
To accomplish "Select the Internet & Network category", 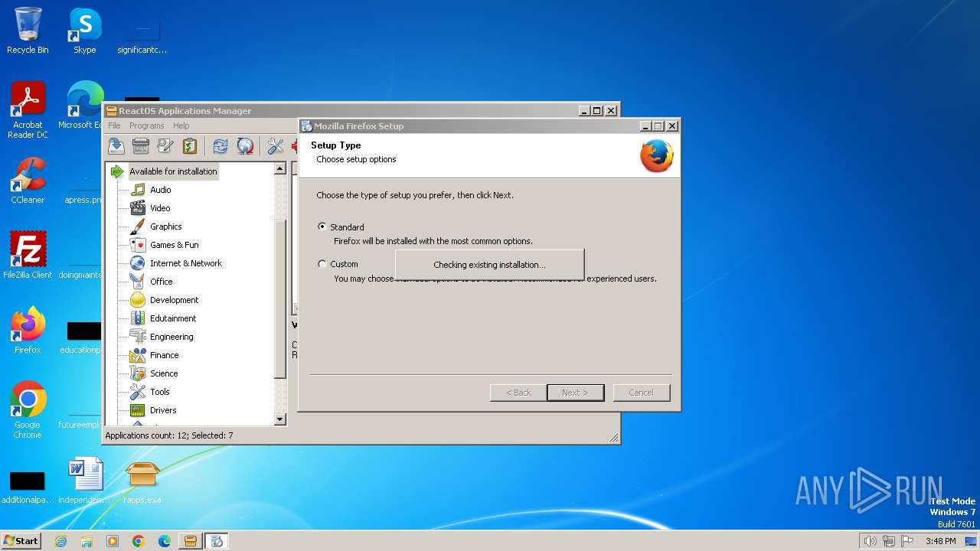I will pyautogui.click(x=185, y=263).
